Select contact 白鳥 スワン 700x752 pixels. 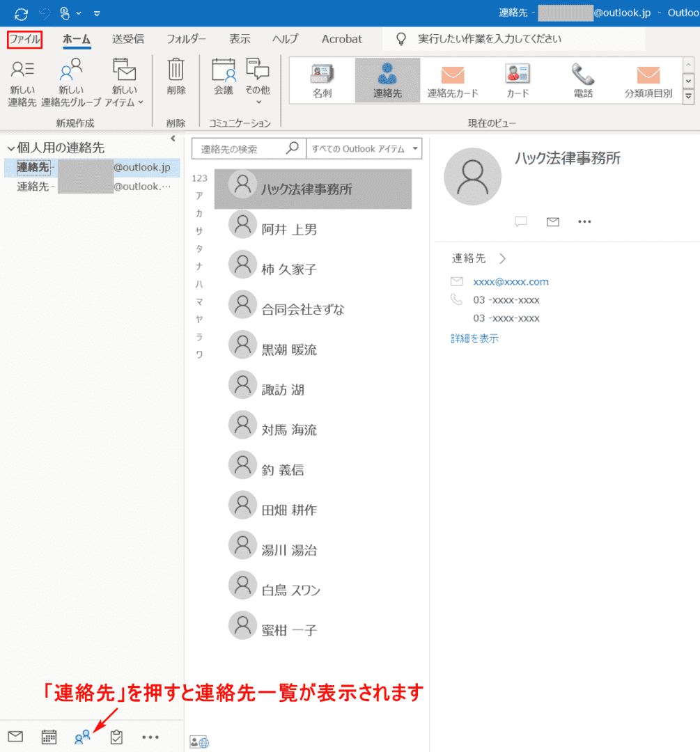tap(313, 590)
